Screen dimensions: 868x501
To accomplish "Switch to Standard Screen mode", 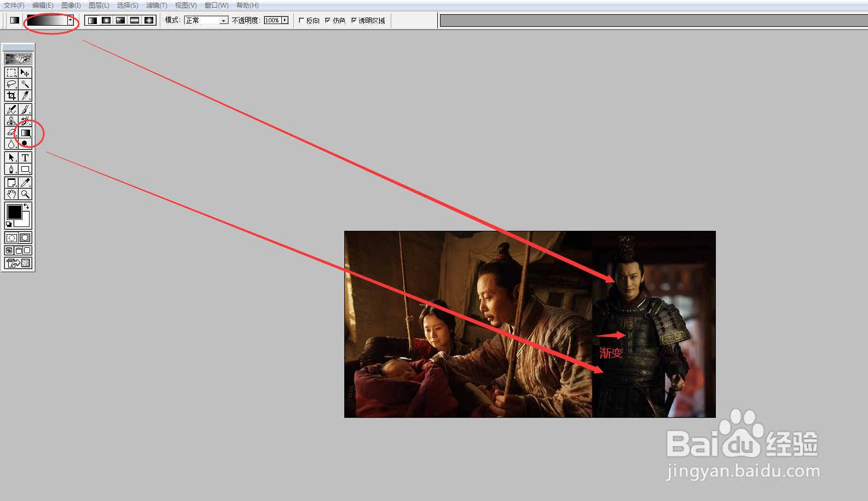I will pyautogui.click(x=9, y=250).
